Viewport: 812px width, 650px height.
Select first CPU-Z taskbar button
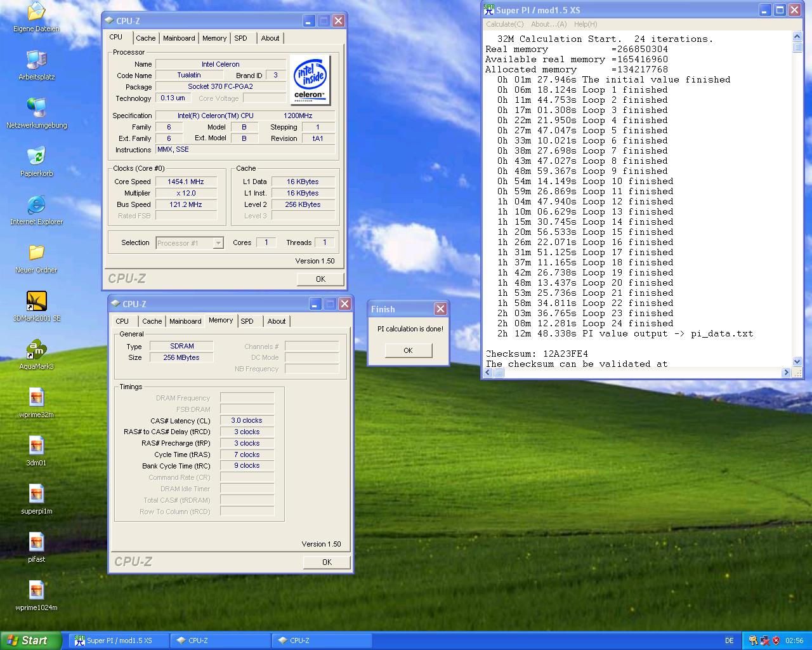[x=220, y=640]
